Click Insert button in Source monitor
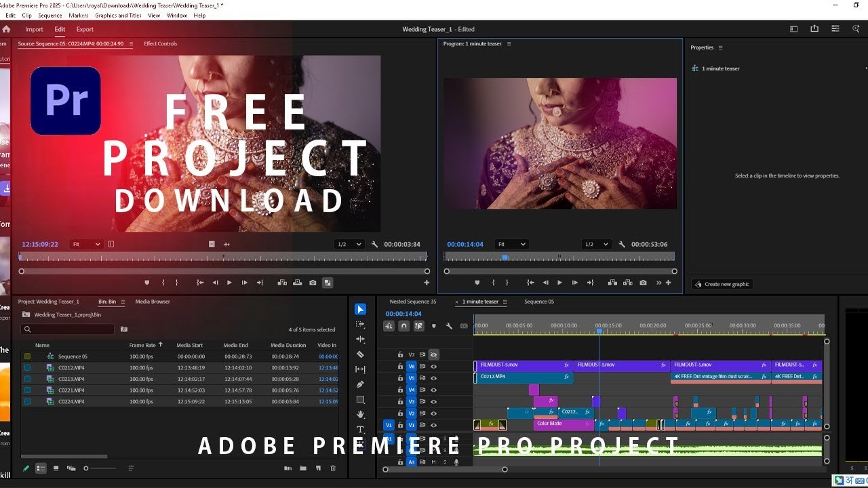This screenshot has height=488, width=868. 282,283
